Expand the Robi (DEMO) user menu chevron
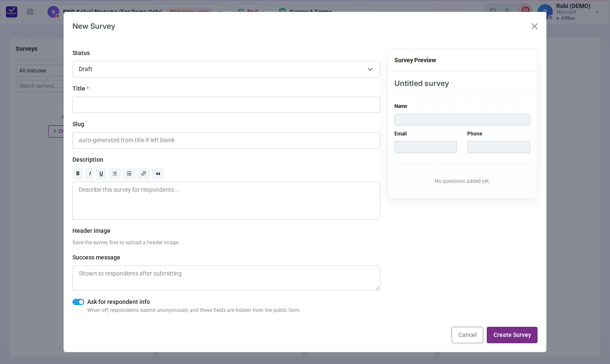The image size is (610, 364). pyautogui.click(x=597, y=12)
